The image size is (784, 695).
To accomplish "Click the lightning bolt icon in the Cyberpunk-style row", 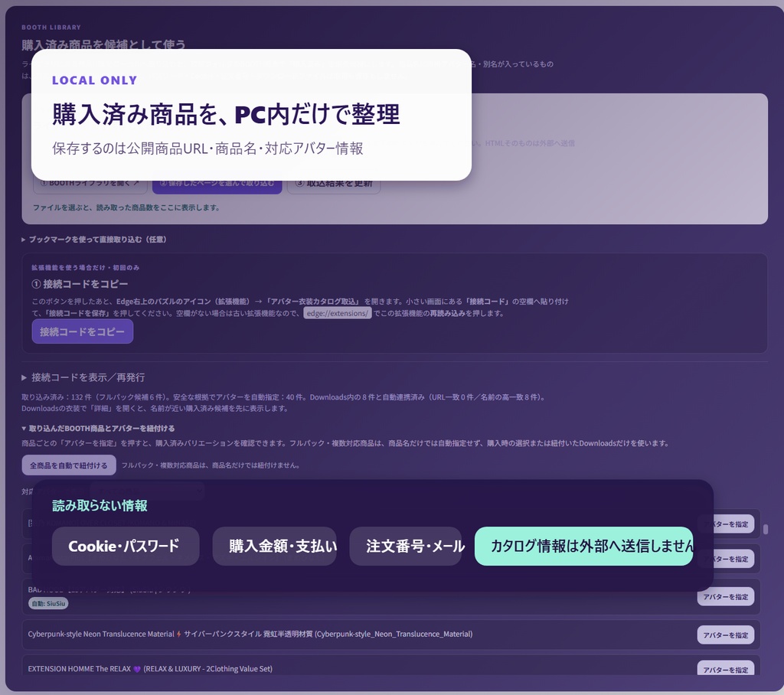I will tap(179, 634).
